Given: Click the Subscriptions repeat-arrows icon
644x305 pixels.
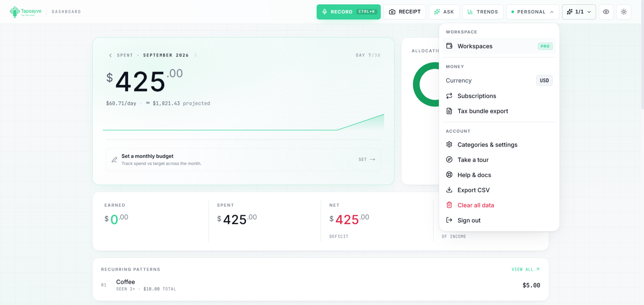Looking at the screenshot, I should (x=449, y=96).
